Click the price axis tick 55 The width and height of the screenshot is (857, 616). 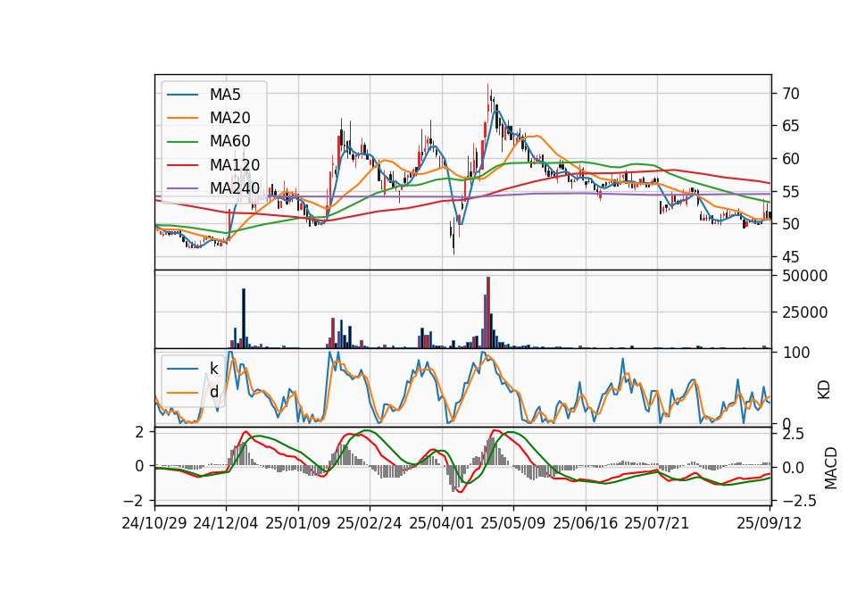pyautogui.click(x=791, y=192)
